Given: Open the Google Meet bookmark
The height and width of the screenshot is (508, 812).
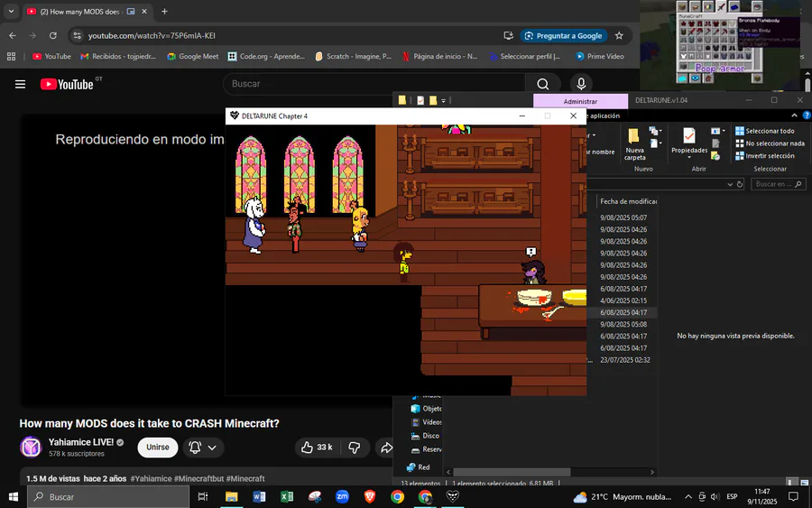Looking at the screenshot, I should [193, 57].
